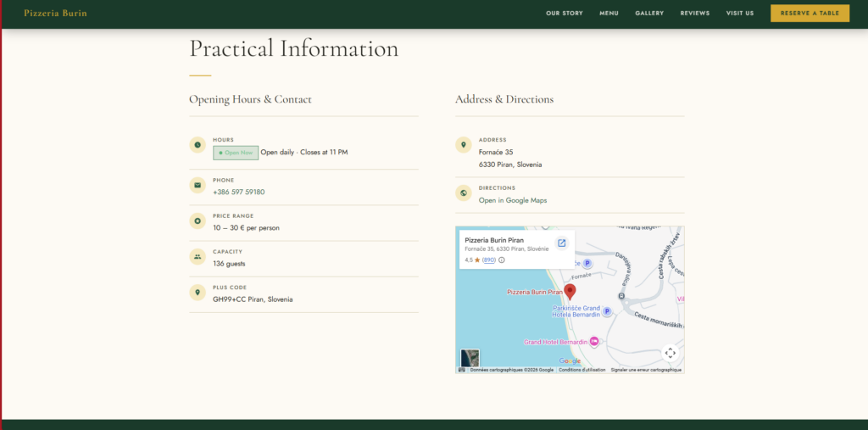The width and height of the screenshot is (868, 430).
Task: Call the phone number +386 597 59180
Action: 238,193
